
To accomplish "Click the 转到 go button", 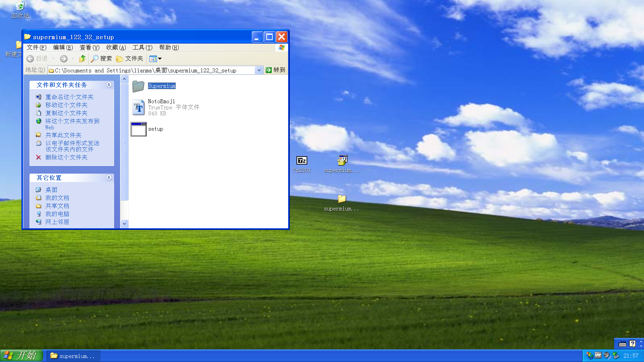I will coord(275,70).
